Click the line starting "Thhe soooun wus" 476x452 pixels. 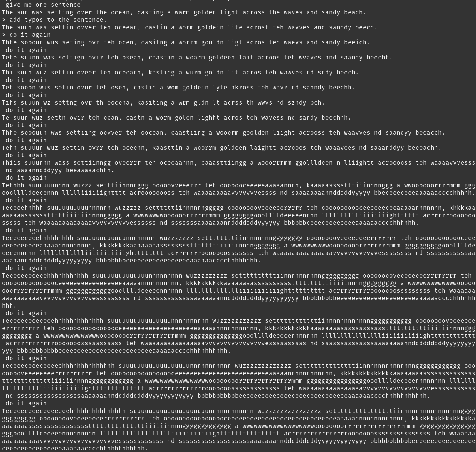186,42
